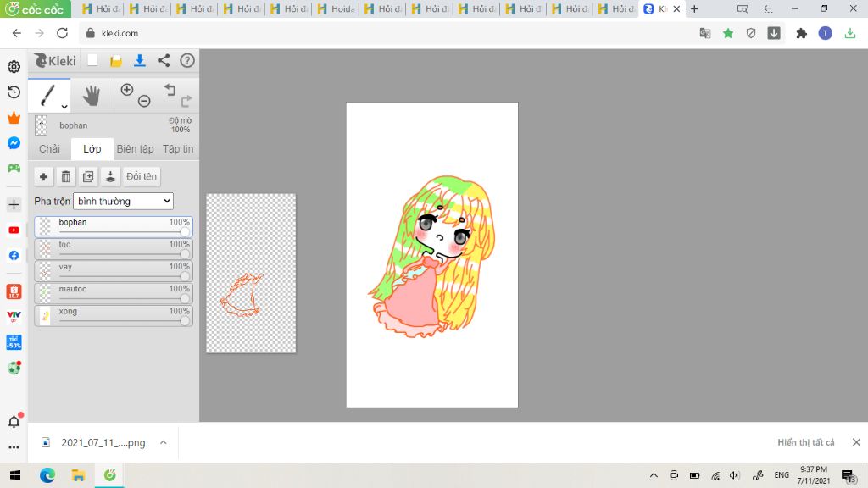Select the brush tool in Kleki

[x=48, y=95]
